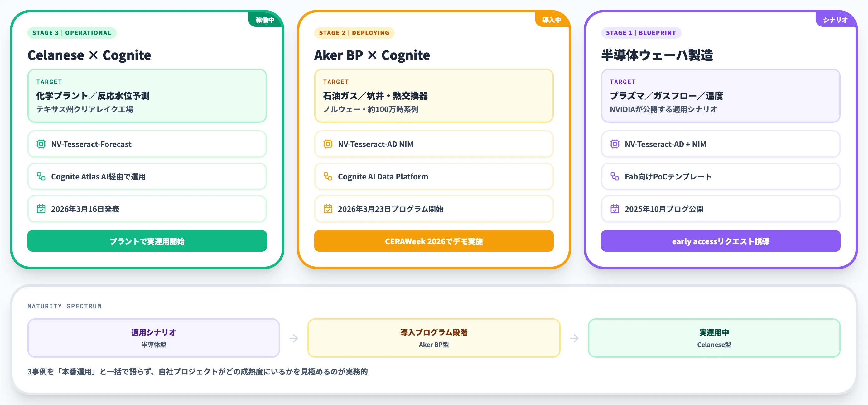Screen dimensions: 868x405
Task: Click workflow icon beside Fab向けPoCテンプレート
Action: [615, 176]
